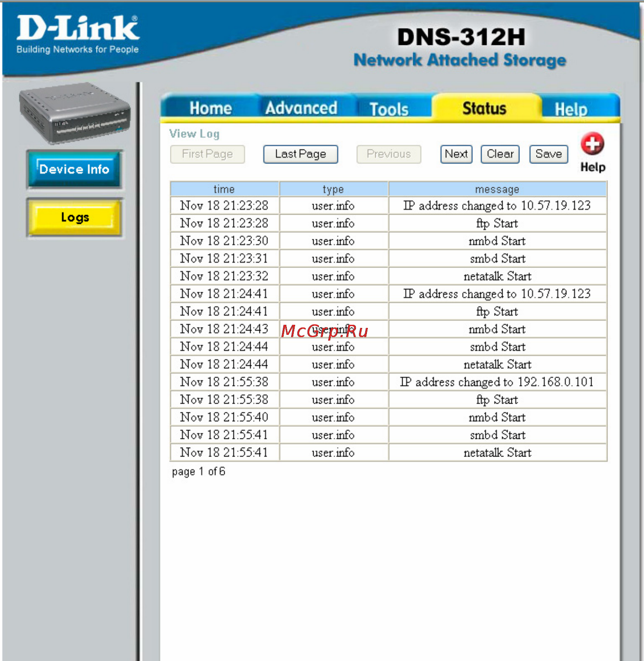Click the time column header
Screen dimensions: 644x661
point(224,189)
